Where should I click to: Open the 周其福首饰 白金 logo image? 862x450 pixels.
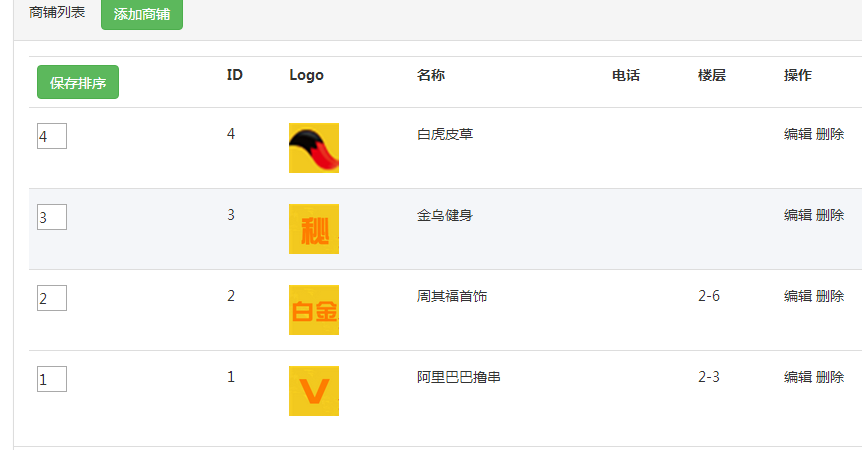[314, 310]
